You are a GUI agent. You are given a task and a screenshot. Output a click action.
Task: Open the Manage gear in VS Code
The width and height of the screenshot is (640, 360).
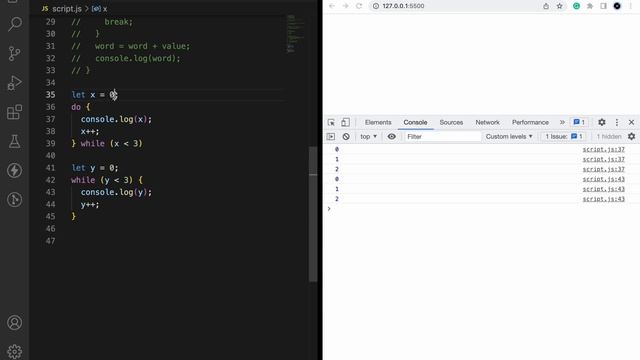15,351
